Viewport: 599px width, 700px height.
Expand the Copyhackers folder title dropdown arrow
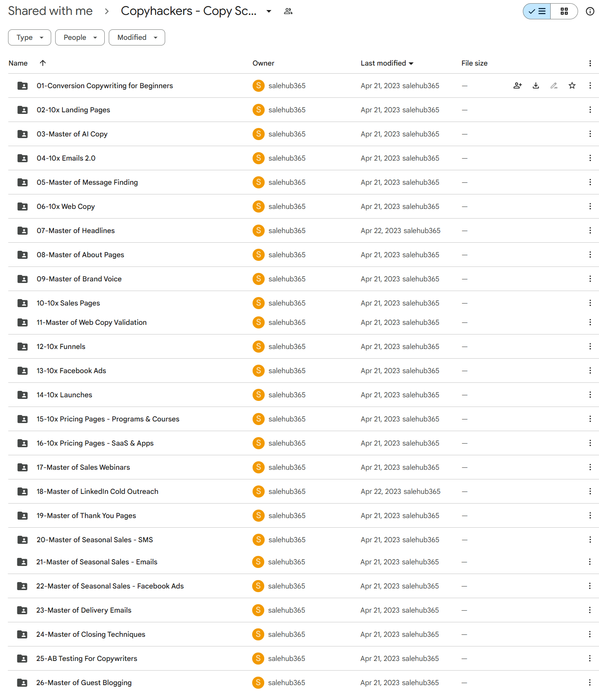[269, 11]
